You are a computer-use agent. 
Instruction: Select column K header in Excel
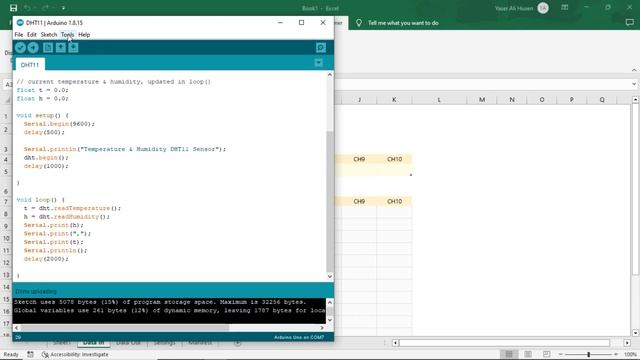coord(394,100)
